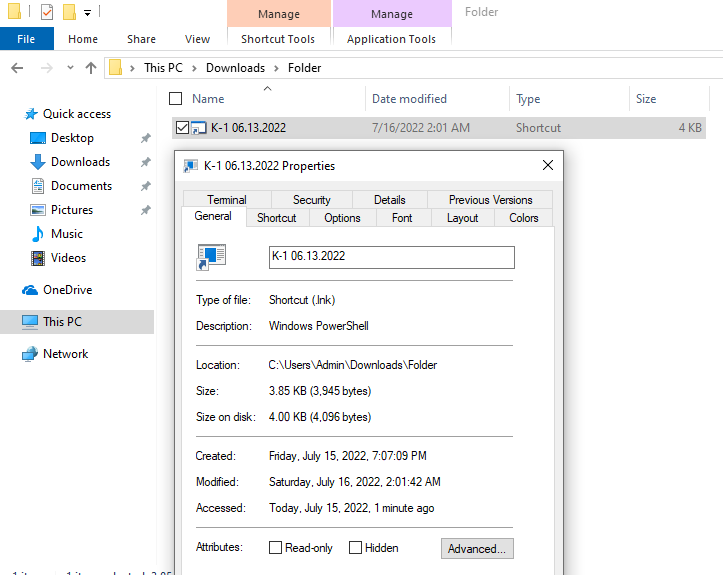Image resolution: width=723 pixels, height=575 pixels.
Task: Open the Quick Access Toolbar dropdown arrow
Action: point(88,13)
